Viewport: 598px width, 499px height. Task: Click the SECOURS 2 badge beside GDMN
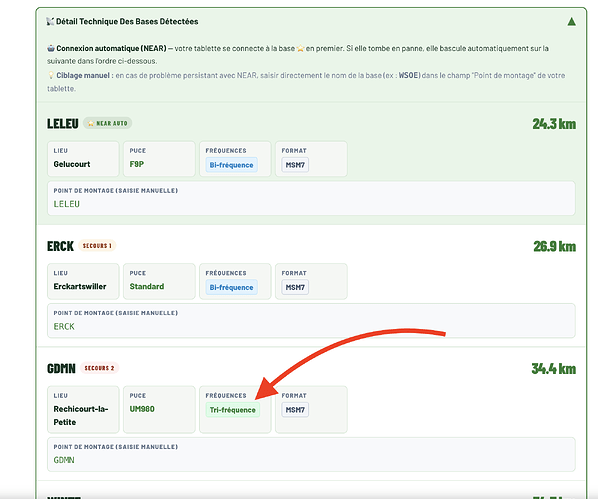(x=99, y=368)
